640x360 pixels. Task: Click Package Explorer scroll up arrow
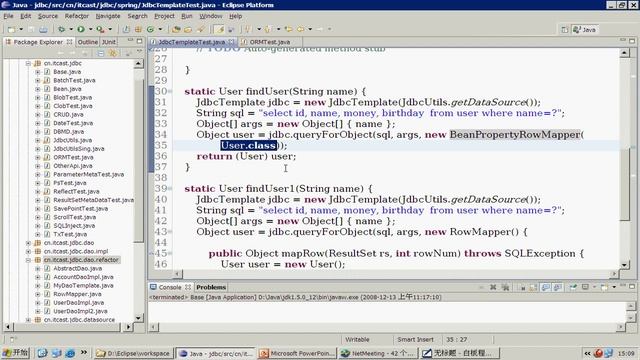click(x=138, y=64)
